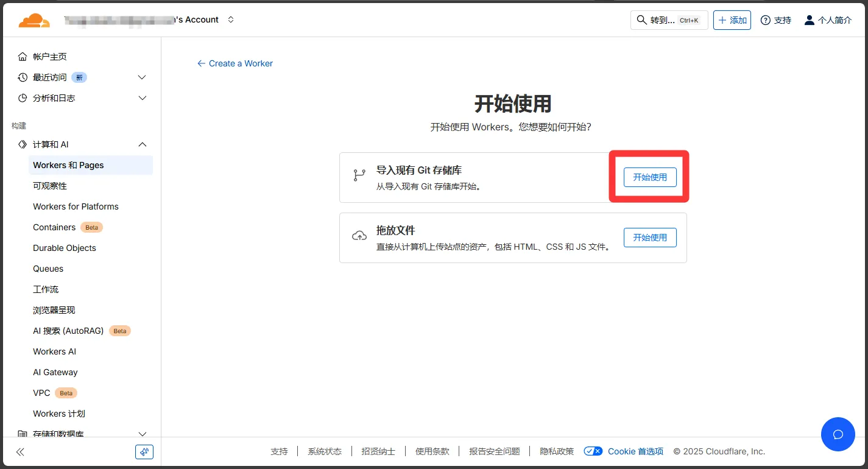Open Cookie 首选项
The width and height of the screenshot is (868, 469).
click(635, 451)
